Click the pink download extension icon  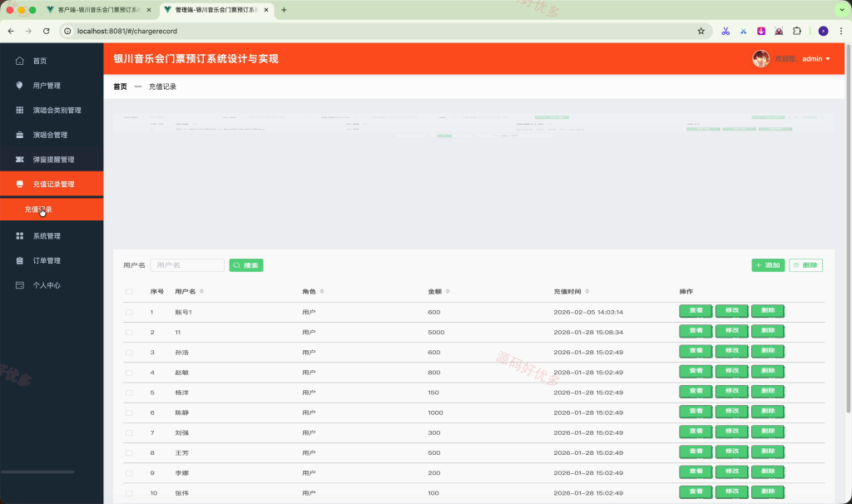[761, 31]
